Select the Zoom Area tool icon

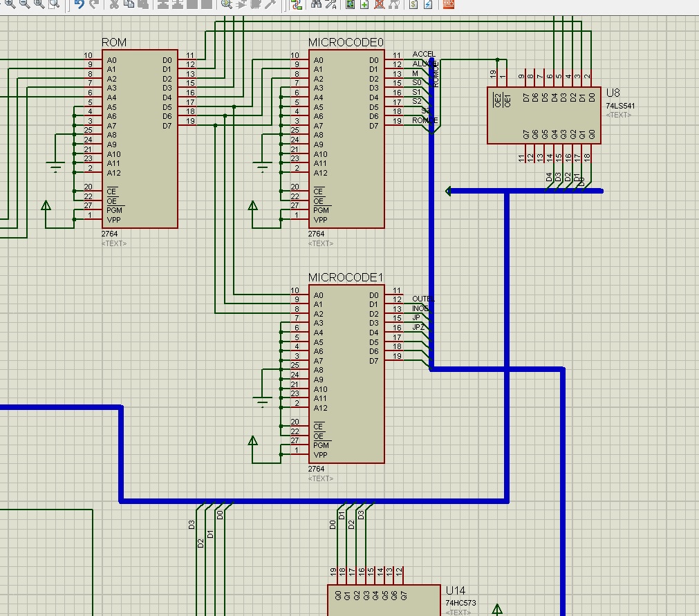(x=53, y=5)
